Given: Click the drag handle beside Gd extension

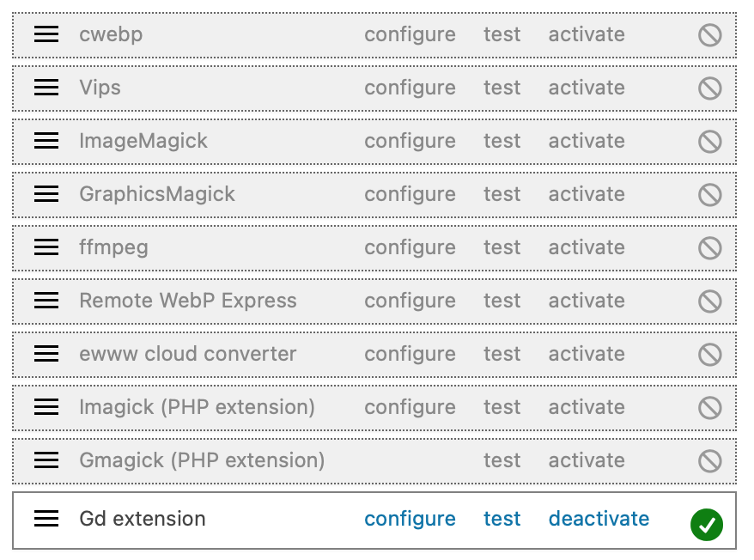Looking at the screenshot, I should click(46, 519).
